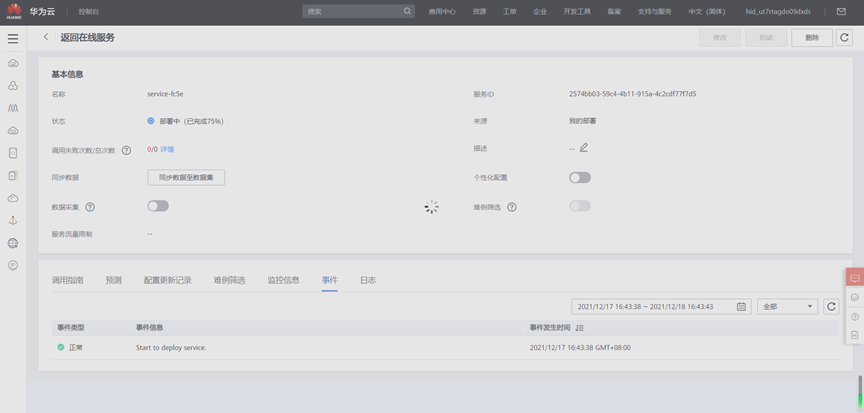Open the 开发工具 menu

(x=577, y=12)
